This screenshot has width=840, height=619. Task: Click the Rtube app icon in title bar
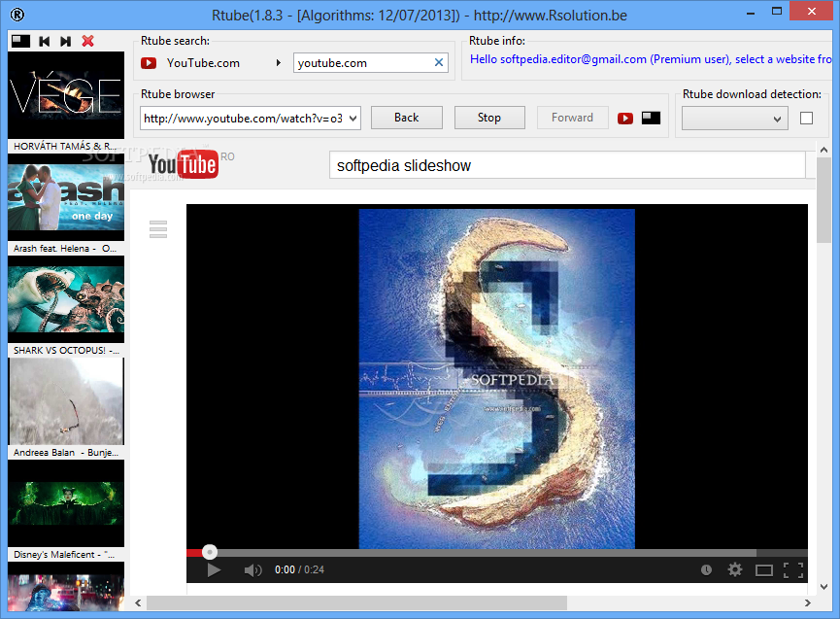[17, 15]
